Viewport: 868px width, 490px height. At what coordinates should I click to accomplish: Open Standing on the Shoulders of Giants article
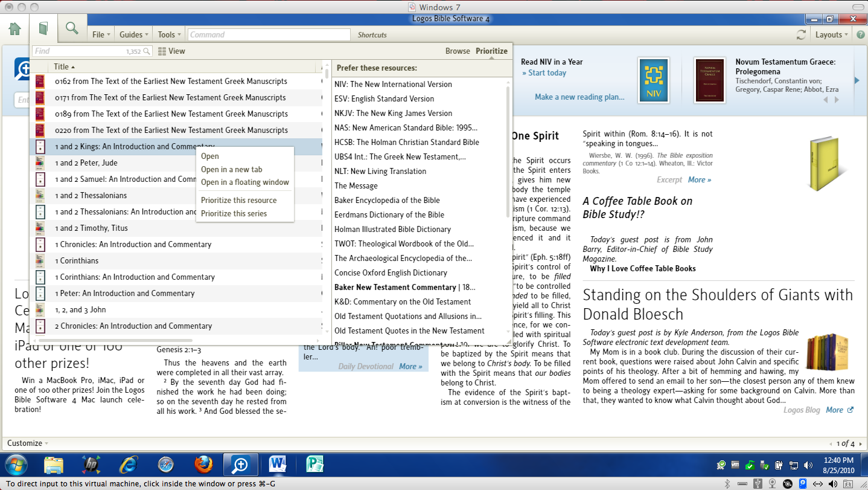[x=718, y=305]
